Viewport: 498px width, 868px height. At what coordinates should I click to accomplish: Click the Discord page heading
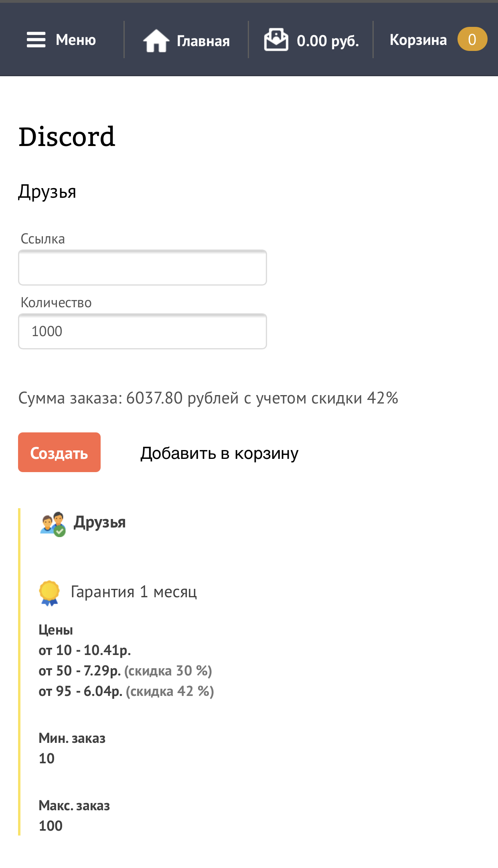pos(67,137)
